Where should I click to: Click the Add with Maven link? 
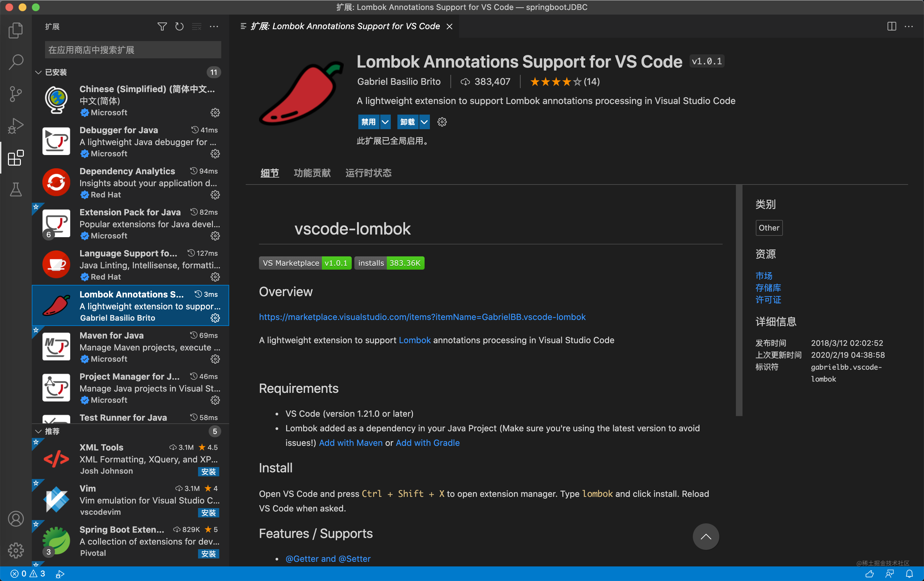pos(350,443)
